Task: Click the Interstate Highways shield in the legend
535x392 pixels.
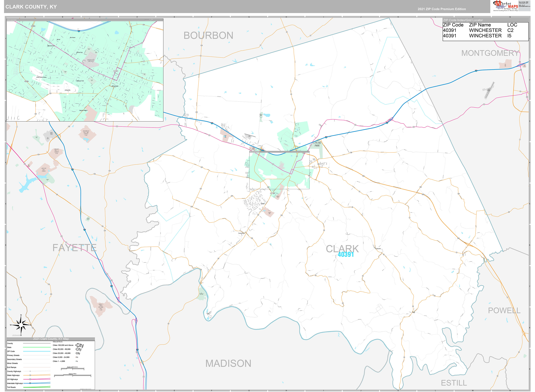Action: point(30,383)
